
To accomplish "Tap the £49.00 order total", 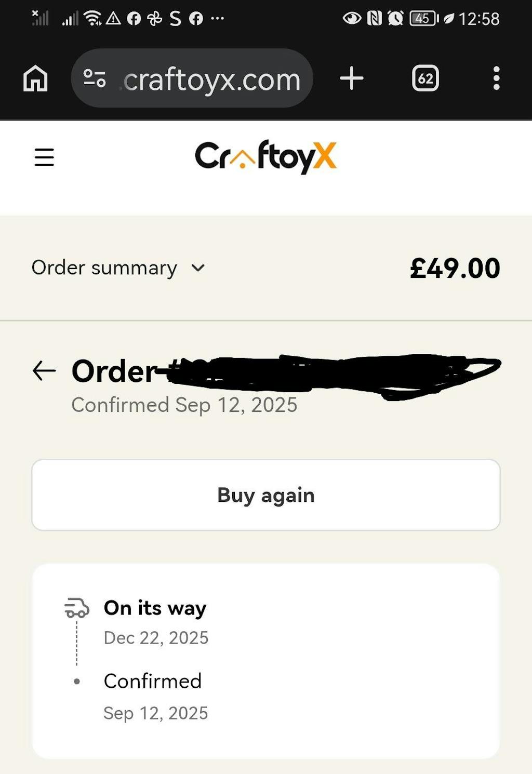I will 455,269.
